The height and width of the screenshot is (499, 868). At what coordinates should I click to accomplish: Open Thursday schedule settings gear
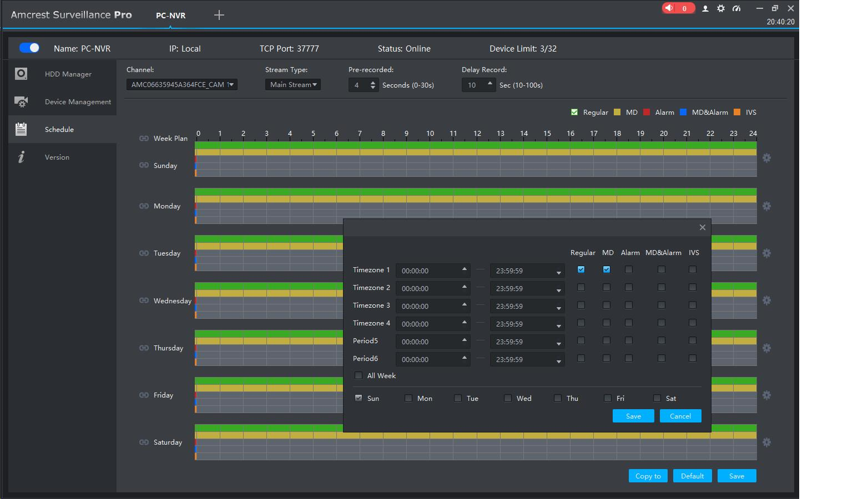pos(766,348)
